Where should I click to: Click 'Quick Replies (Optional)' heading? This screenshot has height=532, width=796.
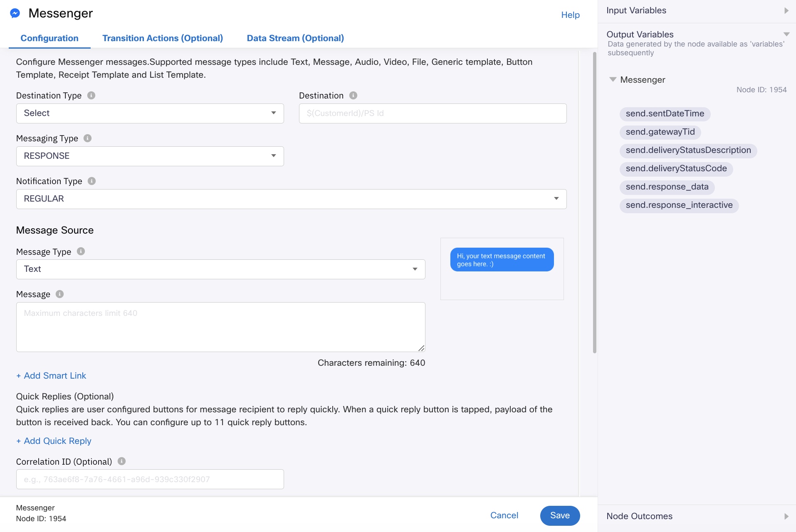point(65,397)
